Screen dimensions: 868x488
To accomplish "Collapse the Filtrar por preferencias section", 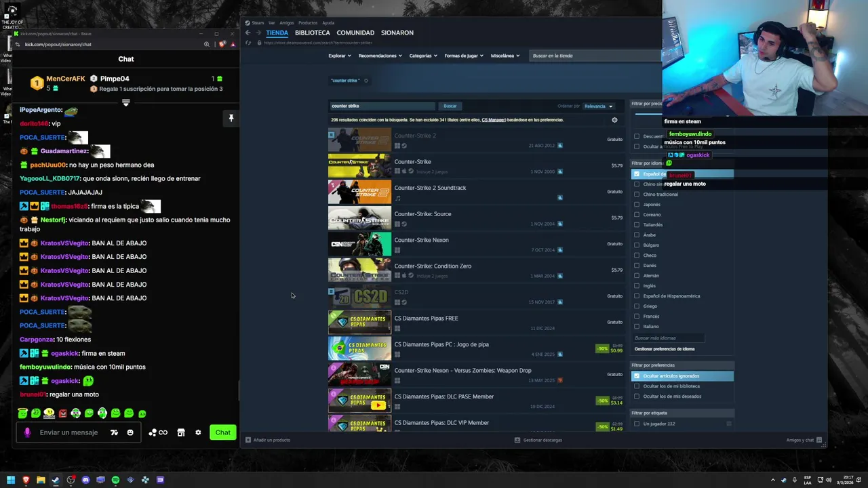I will coord(682,365).
